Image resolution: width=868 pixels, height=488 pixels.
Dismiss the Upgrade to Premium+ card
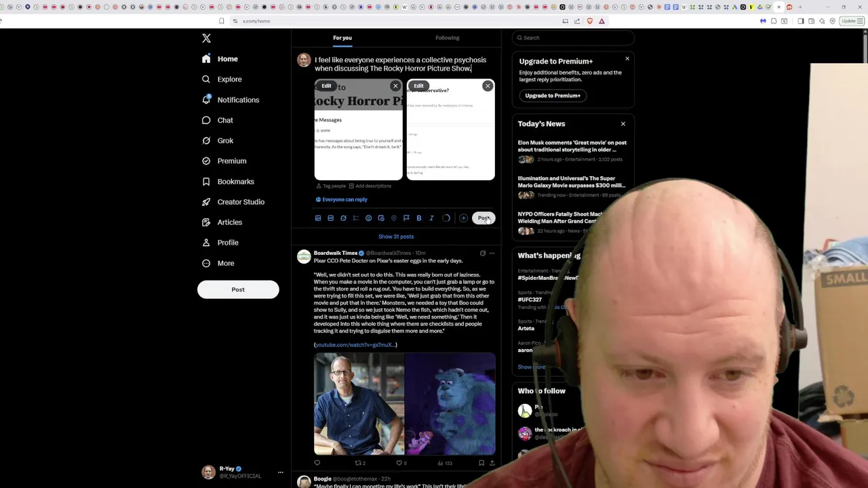click(627, 59)
